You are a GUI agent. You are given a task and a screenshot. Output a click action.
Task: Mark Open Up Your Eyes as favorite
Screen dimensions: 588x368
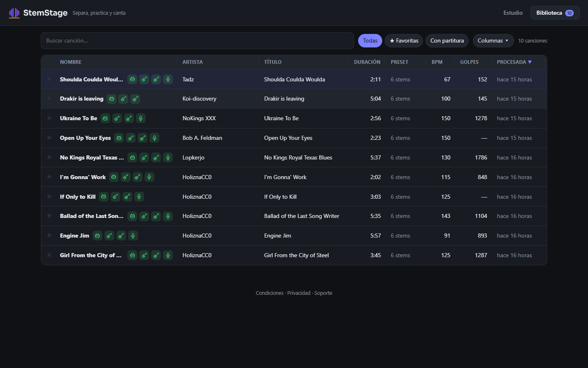coord(49,138)
